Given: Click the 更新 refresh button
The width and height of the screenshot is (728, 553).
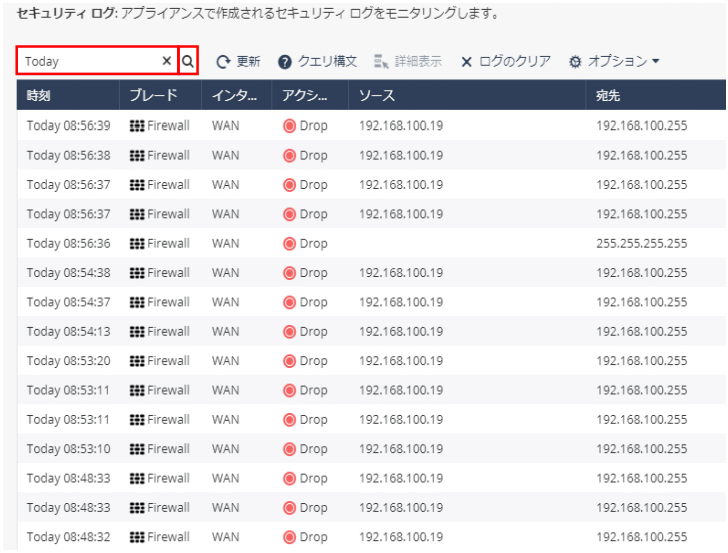Looking at the screenshot, I should pyautogui.click(x=238, y=61).
